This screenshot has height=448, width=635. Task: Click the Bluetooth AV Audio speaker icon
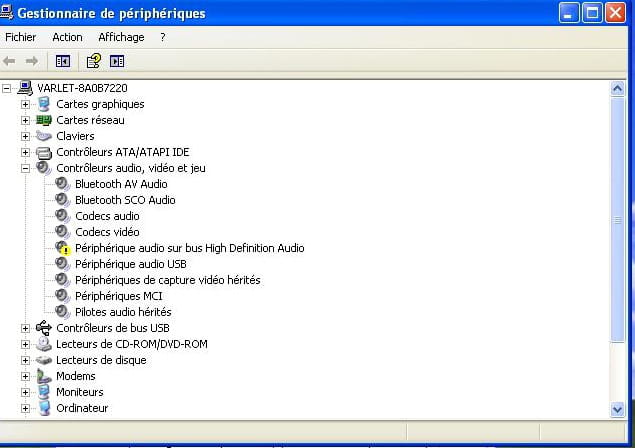[x=62, y=184]
